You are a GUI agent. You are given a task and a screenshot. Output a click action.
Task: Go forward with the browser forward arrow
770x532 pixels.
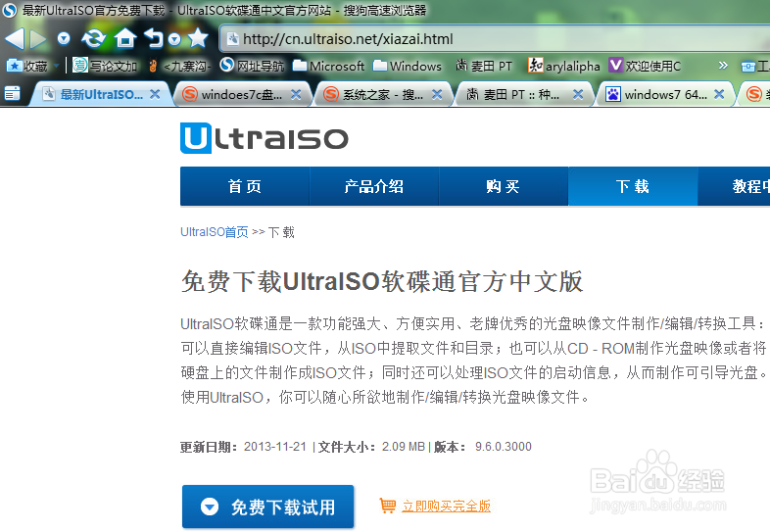point(38,38)
